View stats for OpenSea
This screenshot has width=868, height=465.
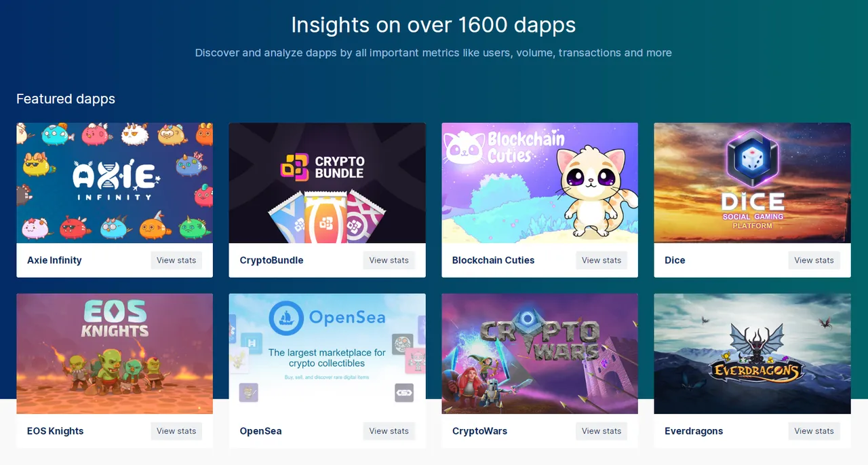tap(389, 431)
